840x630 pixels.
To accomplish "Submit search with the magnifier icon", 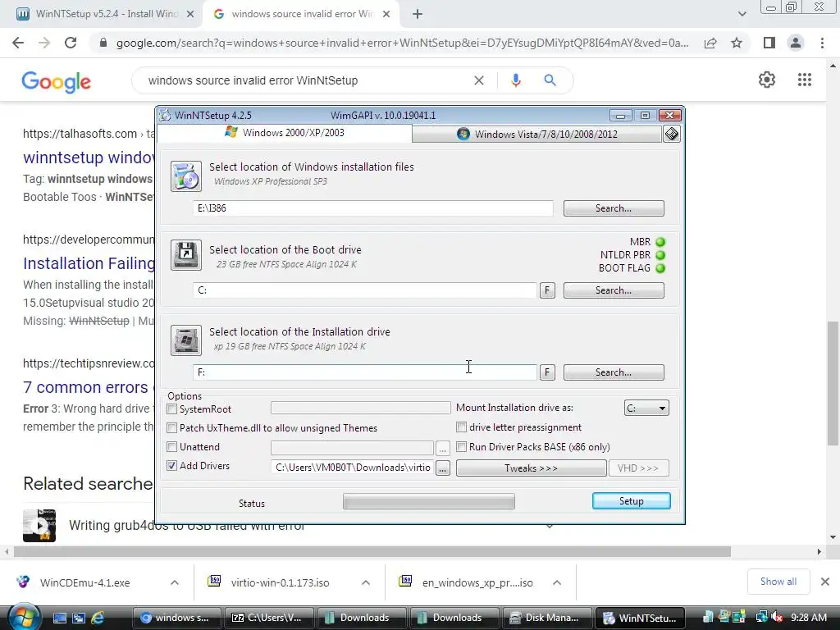I will pos(550,80).
